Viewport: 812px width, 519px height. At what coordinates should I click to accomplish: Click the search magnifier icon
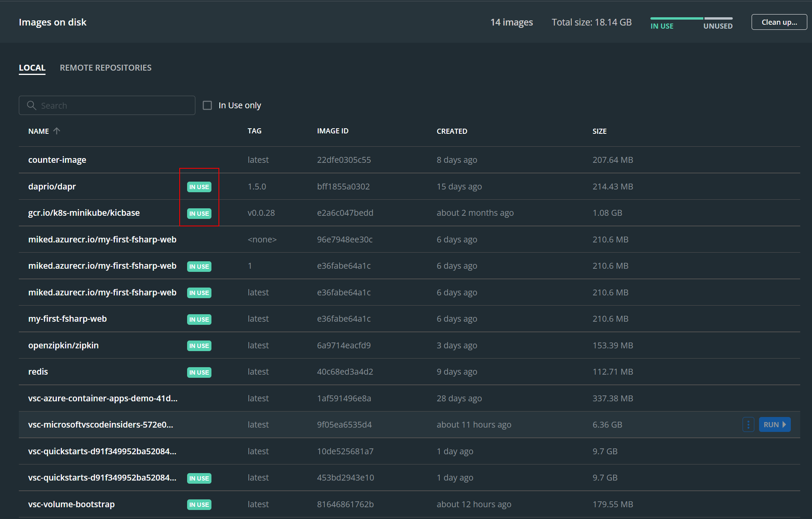point(31,105)
